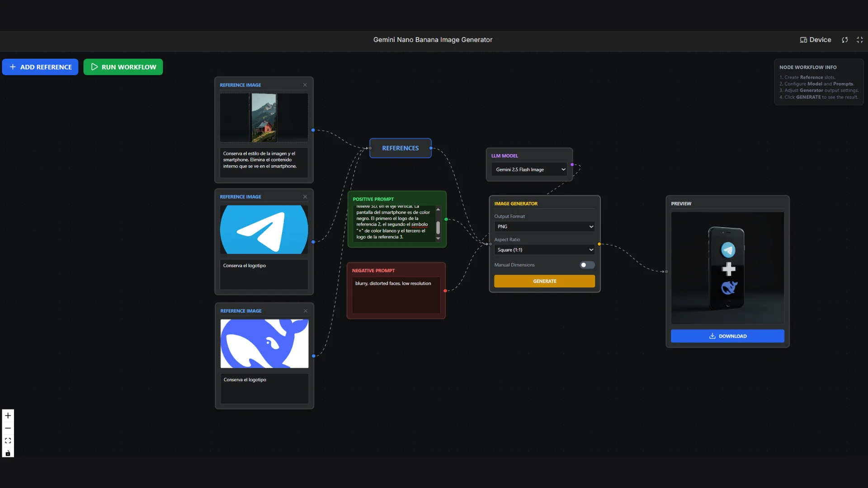Toggle canvas interactivity lock icon
Image resolution: width=868 pixels, height=488 pixels.
point(8,453)
